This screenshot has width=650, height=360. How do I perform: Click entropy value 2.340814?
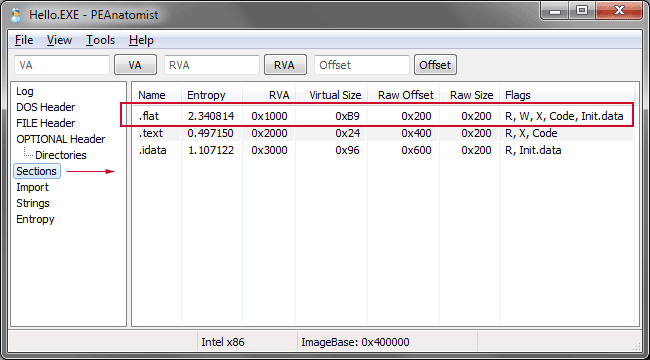(x=211, y=117)
